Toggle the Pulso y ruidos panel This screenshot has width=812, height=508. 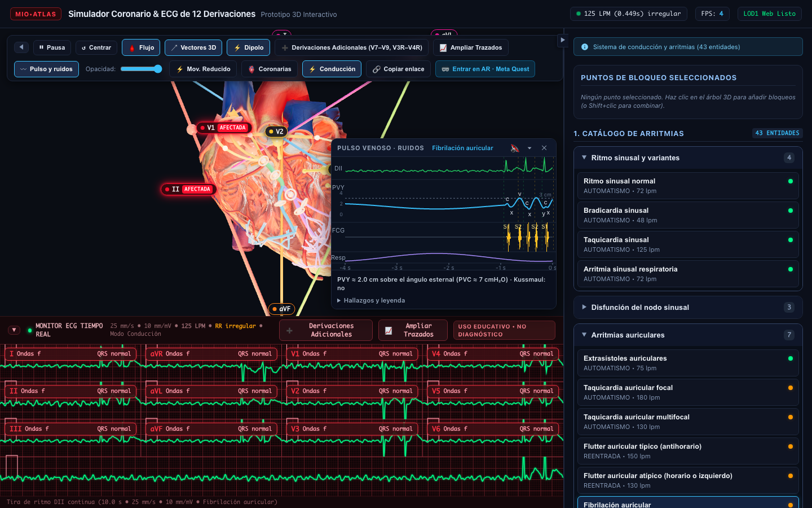pyautogui.click(x=46, y=69)
